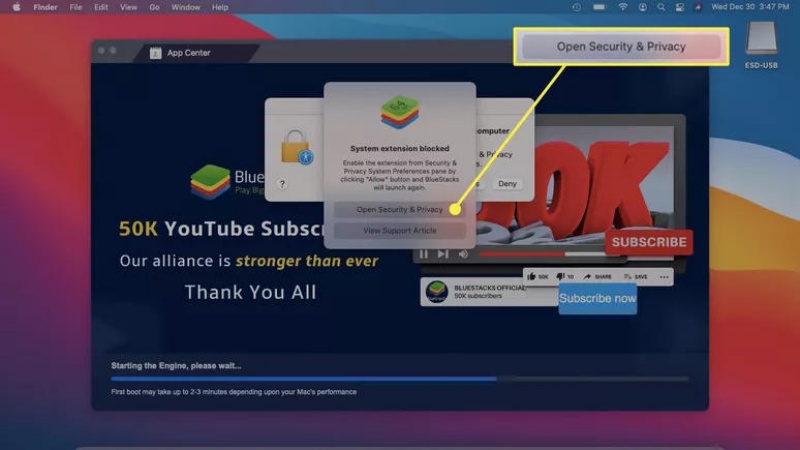The height and width of the screenshot is (450, 800).
Task: Open Control Center
Action: pyautogui.click(x=680, y=7)
